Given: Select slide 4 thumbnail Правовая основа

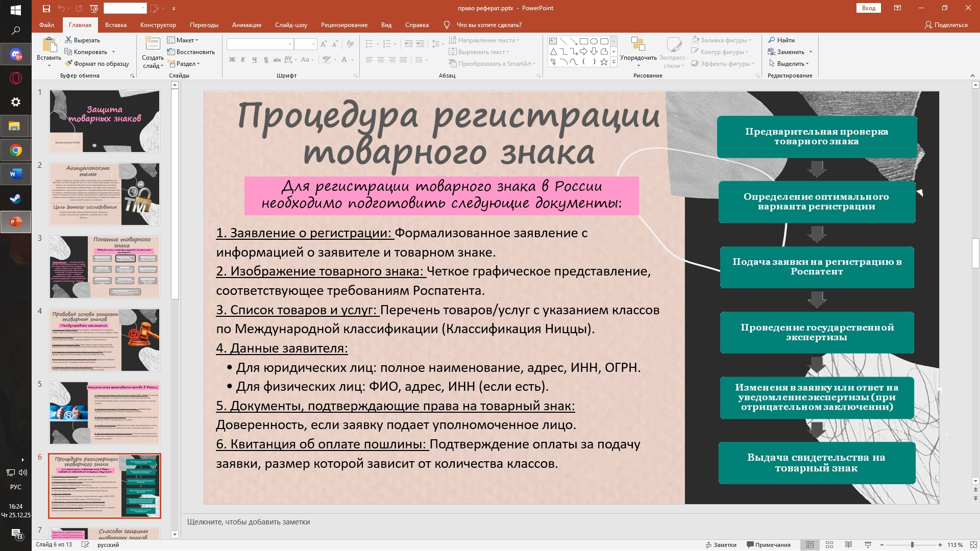Looking at the screenshot, I should click(x=105, y=340).
